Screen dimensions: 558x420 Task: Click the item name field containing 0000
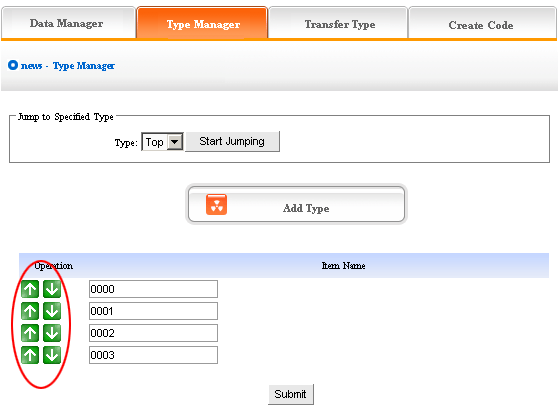point(153,289)
